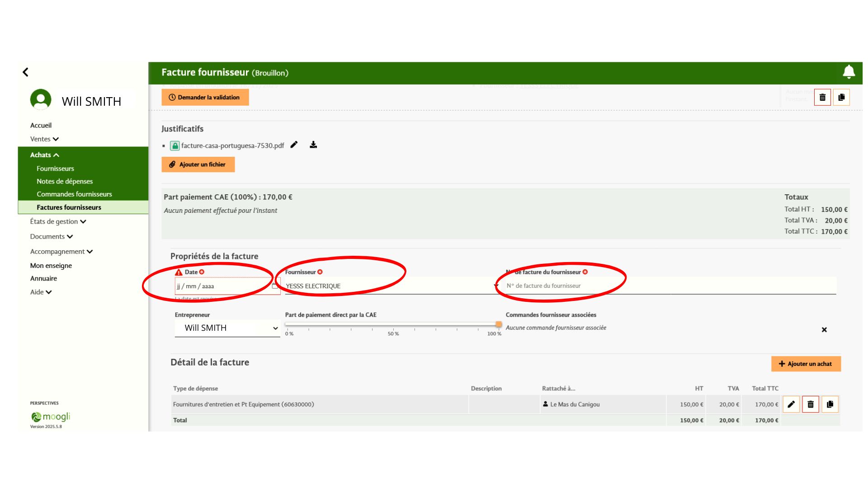Viewport: 868px width, 488px height.
Task: Adjust the CAE direct payment slider handle
Action: [498, 324]
